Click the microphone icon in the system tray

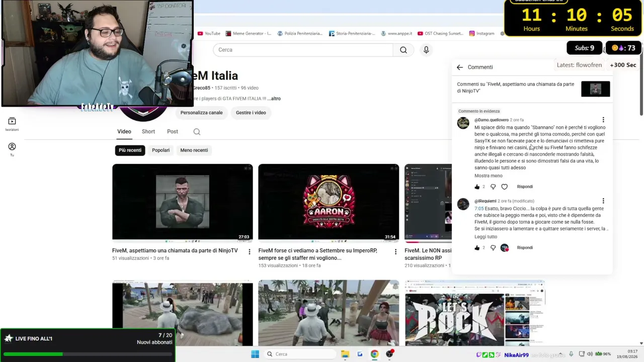click(571, 354)
